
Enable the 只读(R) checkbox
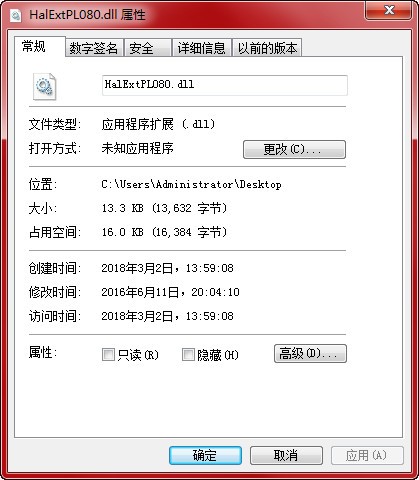pyautogui.click(x=108, y=355)
